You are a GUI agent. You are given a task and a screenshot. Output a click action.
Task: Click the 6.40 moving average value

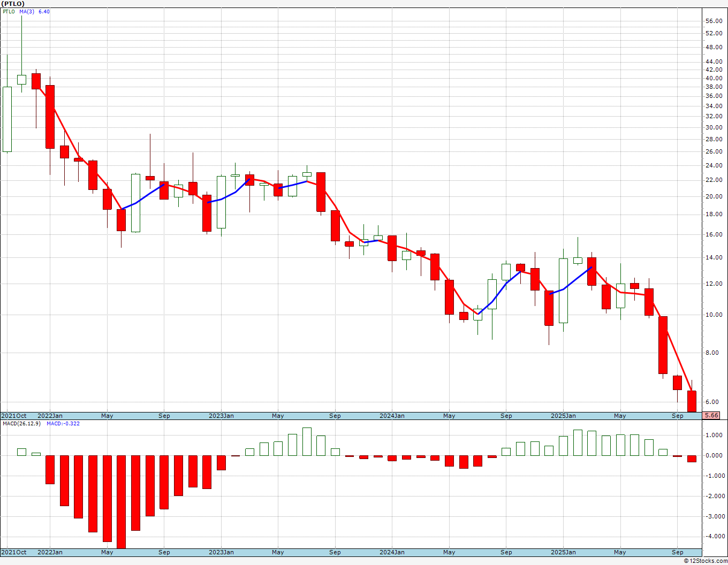[44, 11]
